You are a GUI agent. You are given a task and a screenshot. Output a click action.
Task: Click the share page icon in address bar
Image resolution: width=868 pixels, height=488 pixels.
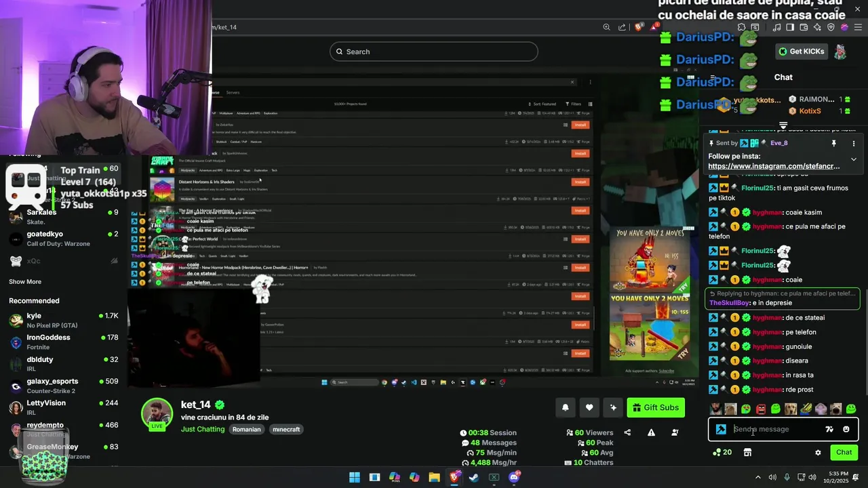click(x=622, y=27)
